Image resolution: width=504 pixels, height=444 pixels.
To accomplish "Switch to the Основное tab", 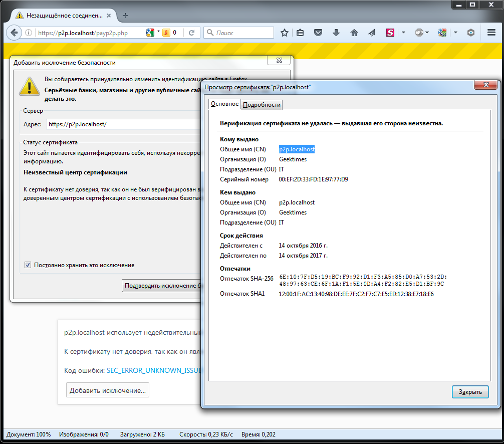I will (x=224, y=104).
